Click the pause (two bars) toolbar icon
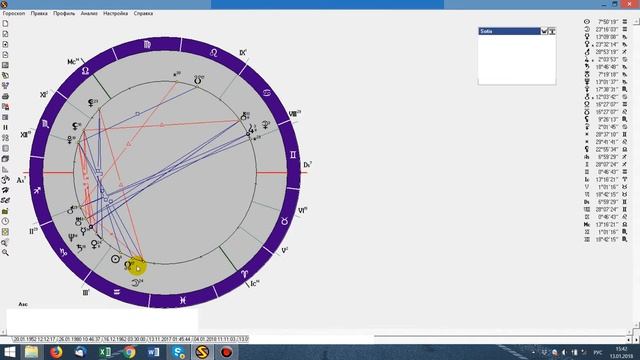640x360 pixels. coord(5,127)
